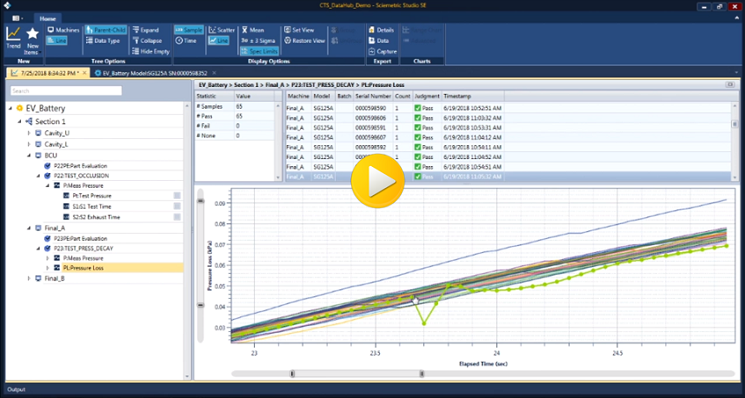Export Data from ribbon
745x398 pixels.
379,41
